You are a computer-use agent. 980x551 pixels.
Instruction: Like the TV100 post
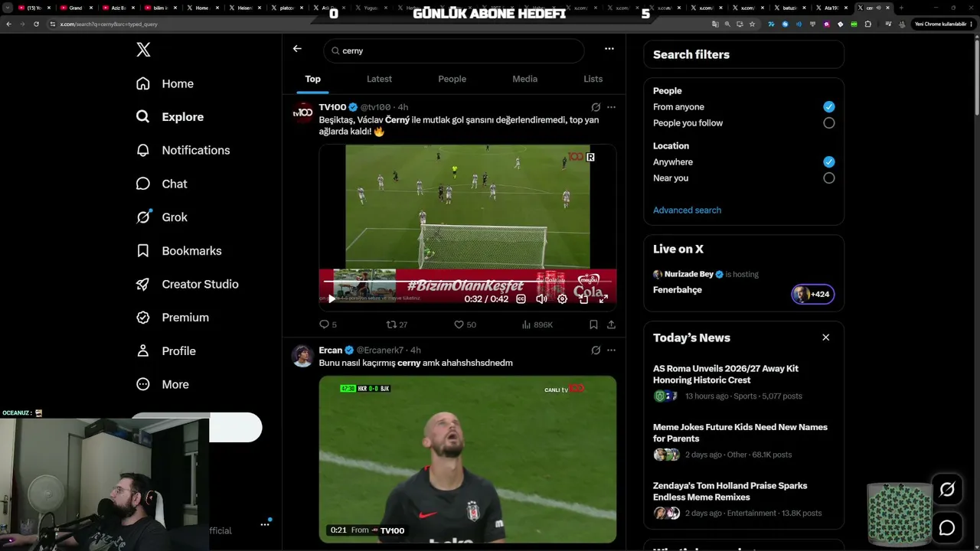(465, 324)
